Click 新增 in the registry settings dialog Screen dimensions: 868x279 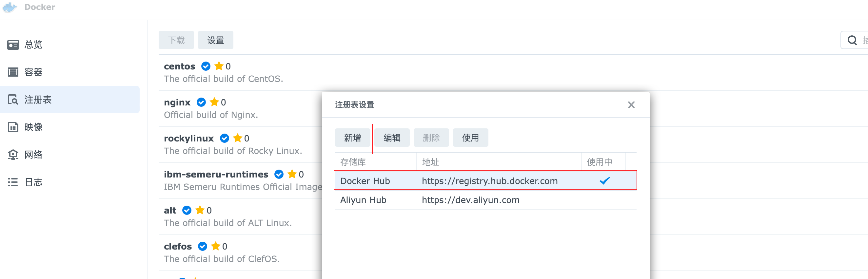tap(352, 138)
